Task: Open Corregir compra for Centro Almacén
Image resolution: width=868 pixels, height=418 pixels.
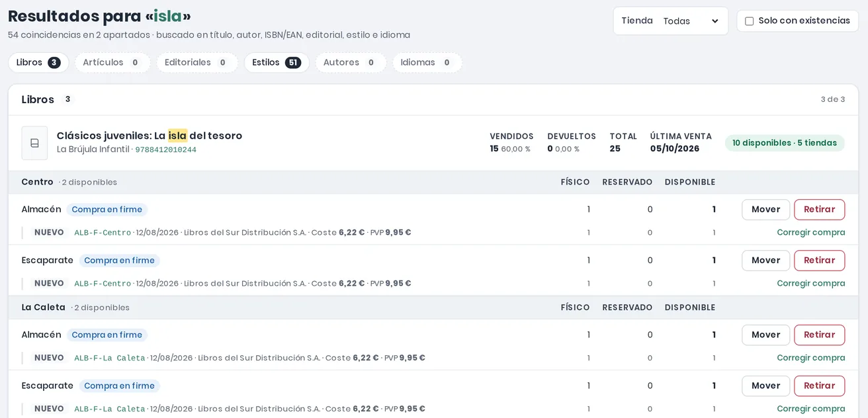Action: [x=810, y=233]
